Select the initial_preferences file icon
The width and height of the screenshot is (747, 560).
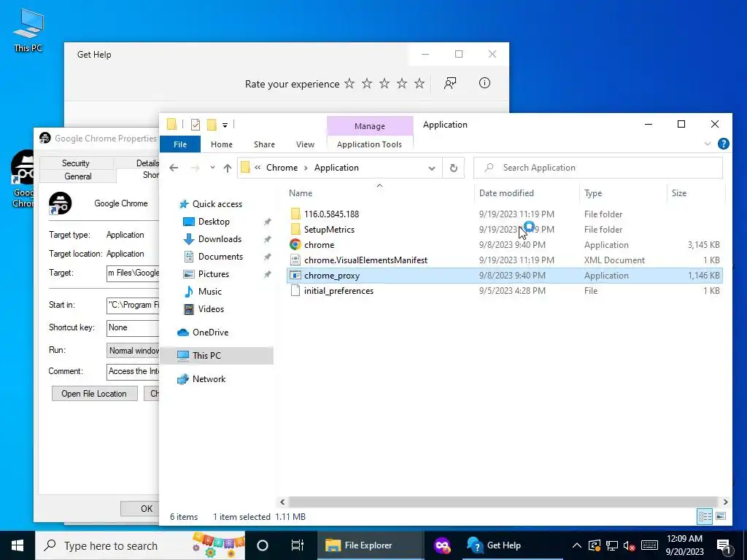(295, 290)
